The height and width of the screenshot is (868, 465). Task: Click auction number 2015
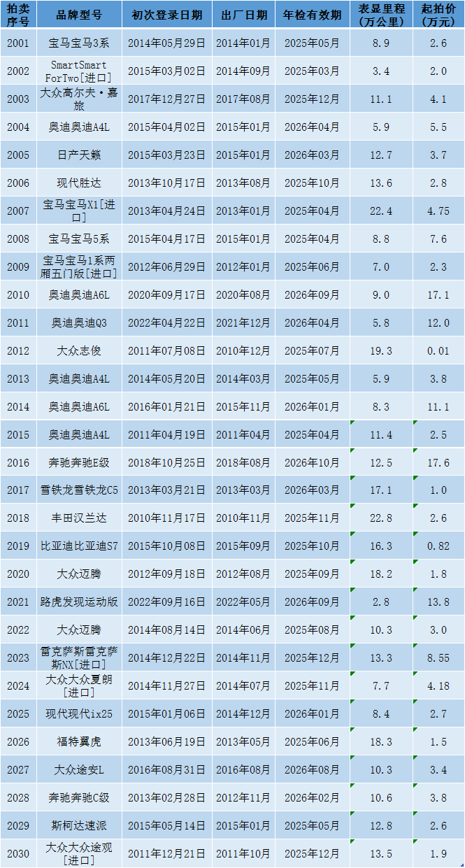pos(18,434)
